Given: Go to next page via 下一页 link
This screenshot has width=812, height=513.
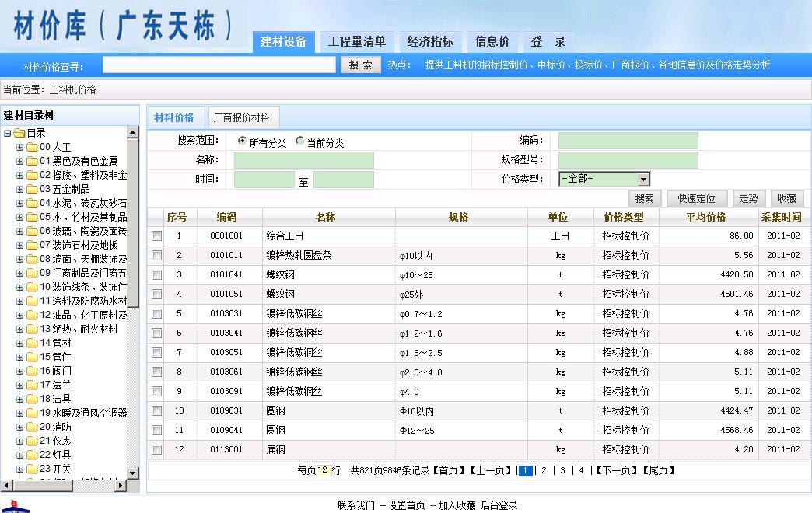Looking at the screenshot, I should click(x=614, y=470).
